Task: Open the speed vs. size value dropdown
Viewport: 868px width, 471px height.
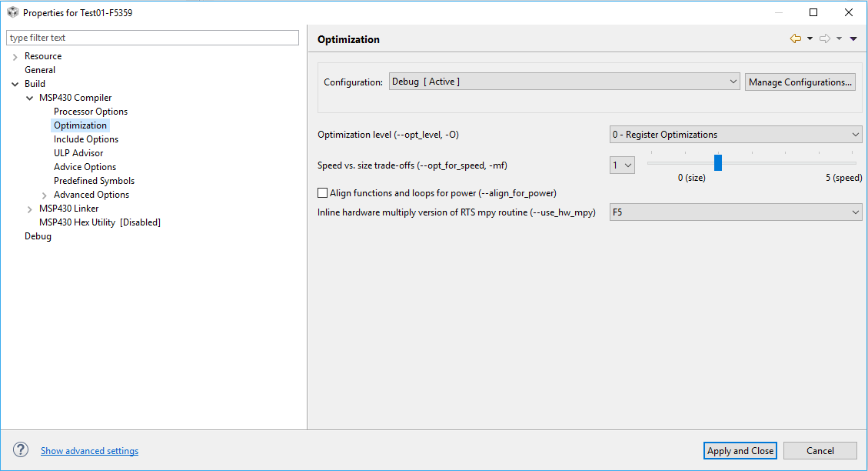Action: click(622, 165)
